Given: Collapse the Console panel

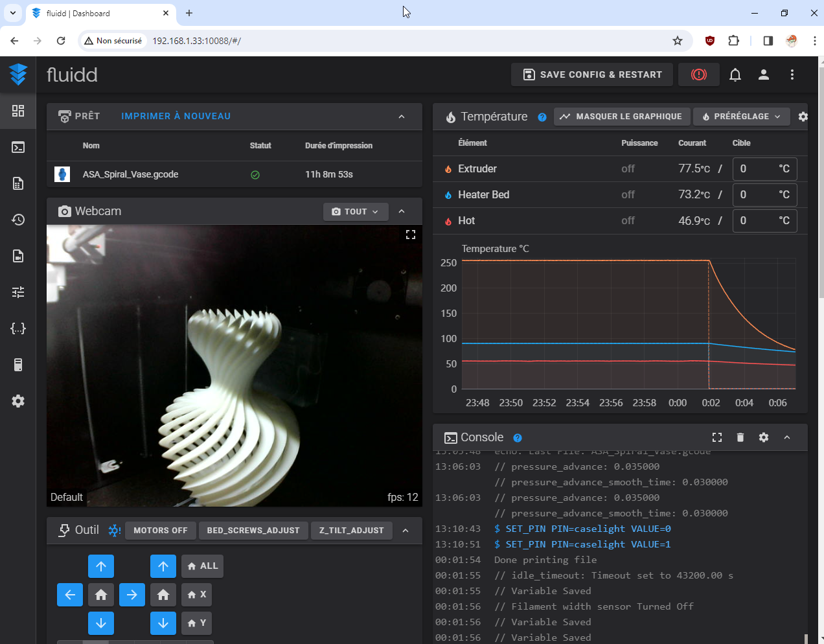Looking at the screenshot, I should pyautogui.click(x=787, y=437).
